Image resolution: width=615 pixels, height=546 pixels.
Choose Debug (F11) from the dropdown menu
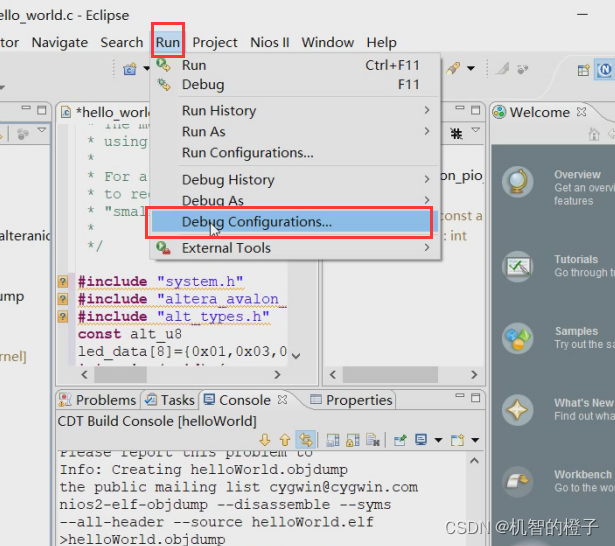coord(295,84)
